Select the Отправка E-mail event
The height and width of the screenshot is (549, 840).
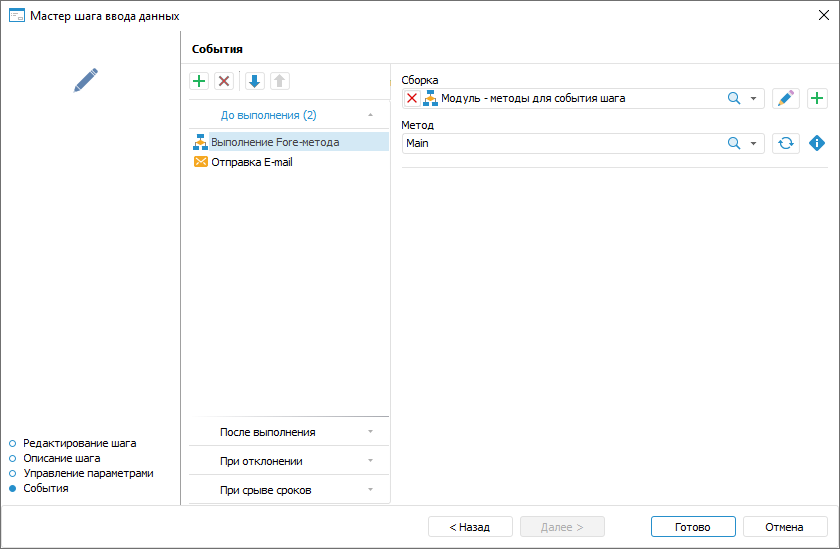pyautogui.click(x=251, y=162)
